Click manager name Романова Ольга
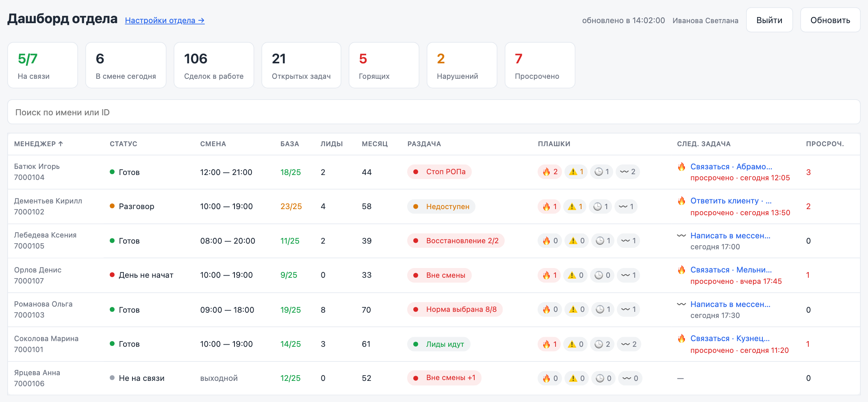The width and height of the screenshot is (868, 402). pos(43,304)
